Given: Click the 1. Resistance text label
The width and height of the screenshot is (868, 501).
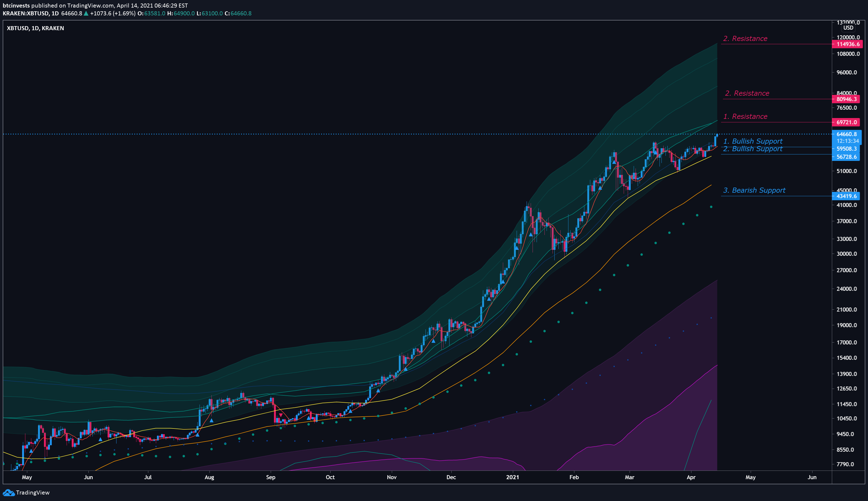Looking at the screenshot, I should [x=745, y=117].
